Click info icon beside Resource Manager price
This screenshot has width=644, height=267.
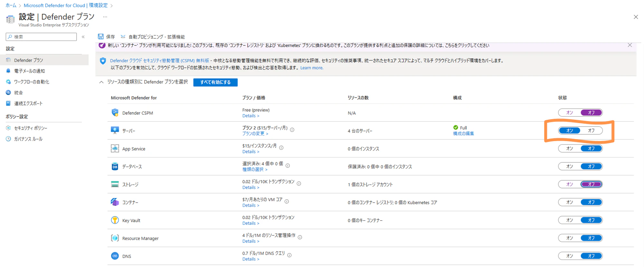coord(300,237)
